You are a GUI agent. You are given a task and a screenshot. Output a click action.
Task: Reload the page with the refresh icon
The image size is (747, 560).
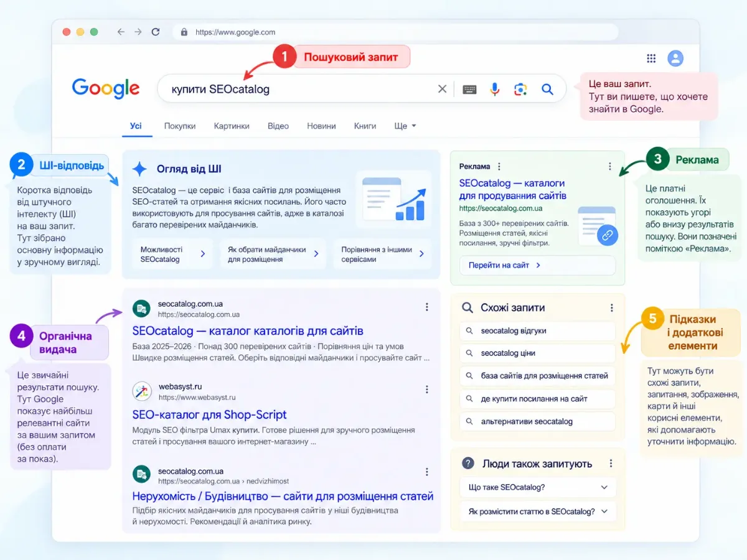tap(156, 32)
